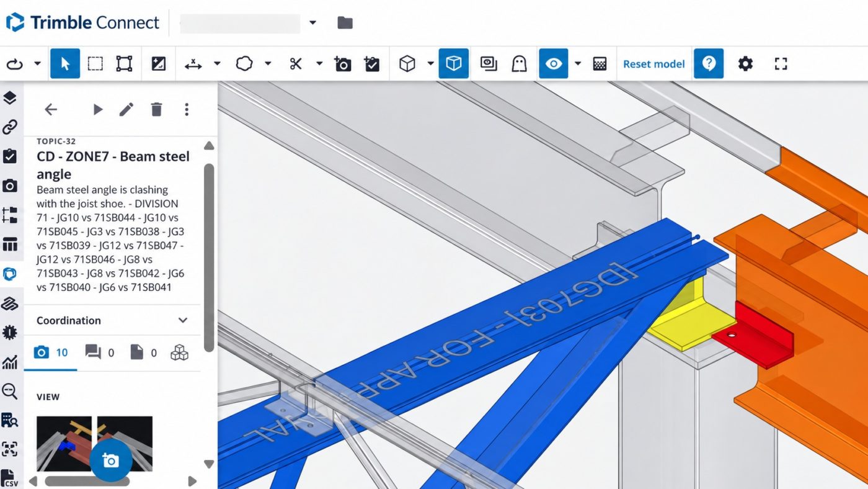Activate the measure tool

[x=193, y=63]
